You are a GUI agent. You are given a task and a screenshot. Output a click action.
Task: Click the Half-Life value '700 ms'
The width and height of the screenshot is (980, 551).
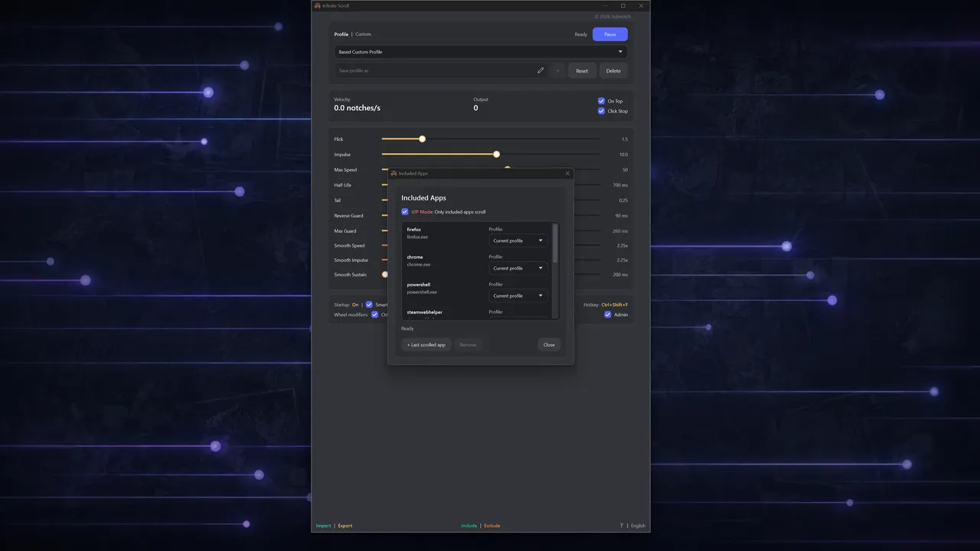tap(620, 185)
